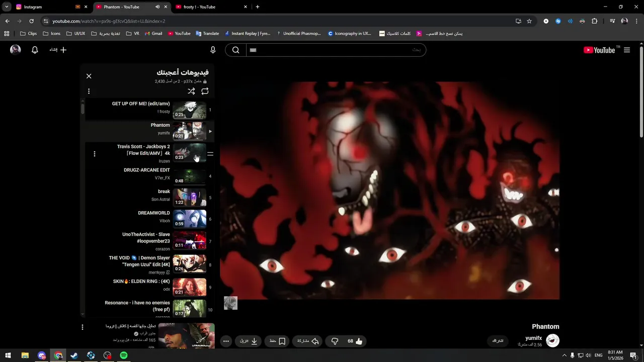This screenshot has height=362, width=644.
Task: Toggle playlist shuffle icon
Action: click(191, 92)
